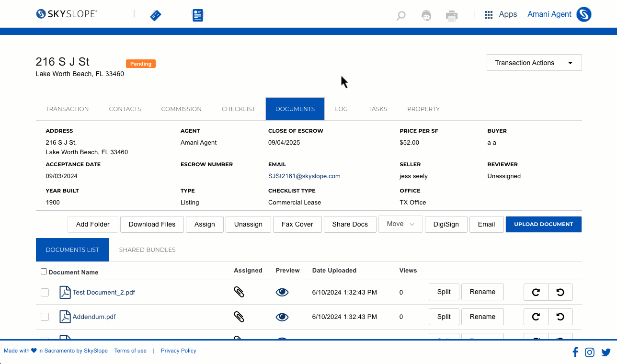Open the Addendum.pdf file link
The image size is (617, 364).
pyautogui.click(x=94, y=317)
